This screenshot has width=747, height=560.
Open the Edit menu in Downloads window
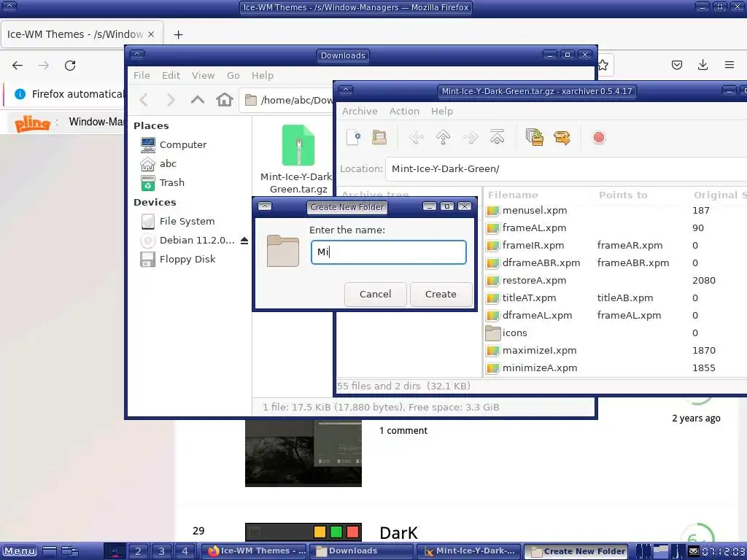171,75
